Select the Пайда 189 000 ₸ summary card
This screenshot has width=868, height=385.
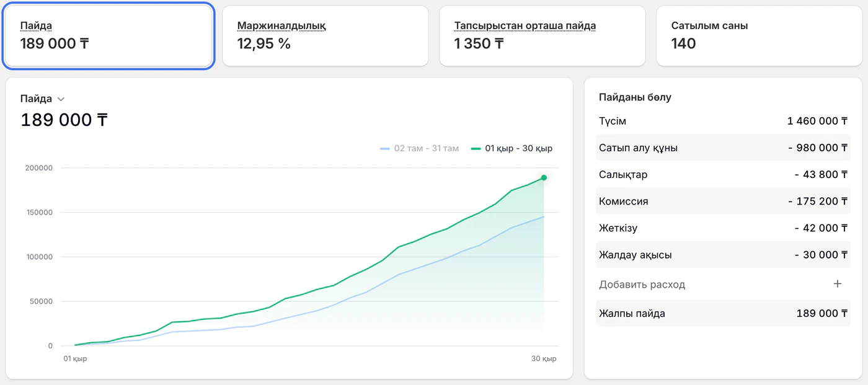click(108, 35)
